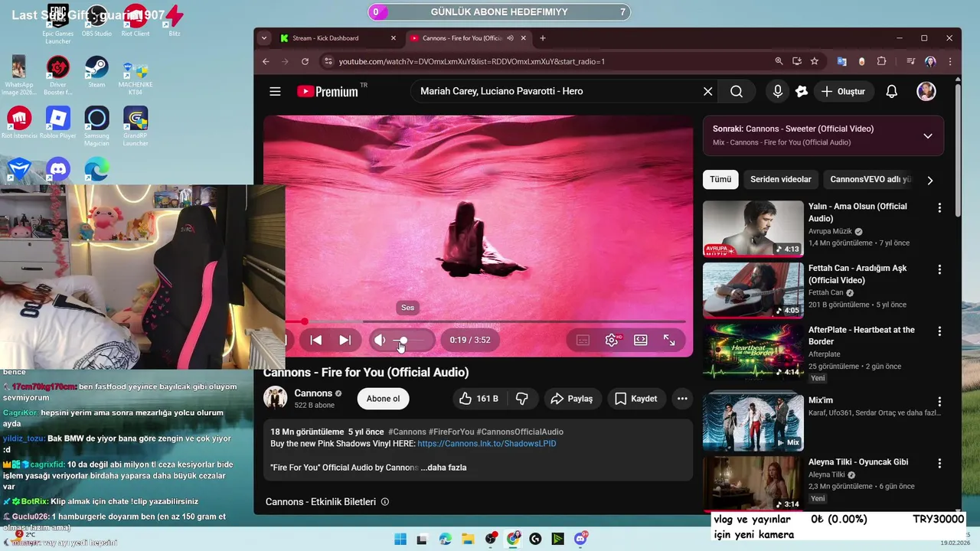Open the #Cannons hashtag
Image resolution: width=980 pixels, height=551 pixels.
pyautogui.click(x=407, y=432)
